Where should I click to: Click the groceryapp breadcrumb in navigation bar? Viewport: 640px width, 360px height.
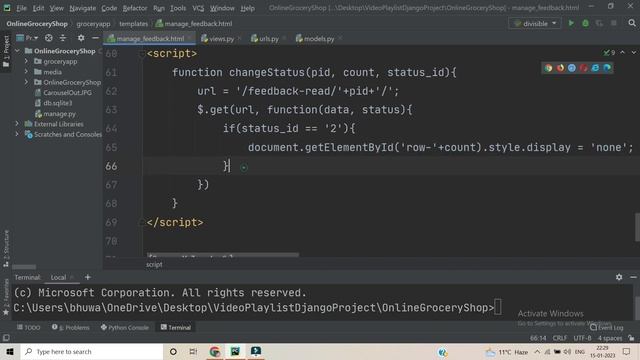coord(93,24)
